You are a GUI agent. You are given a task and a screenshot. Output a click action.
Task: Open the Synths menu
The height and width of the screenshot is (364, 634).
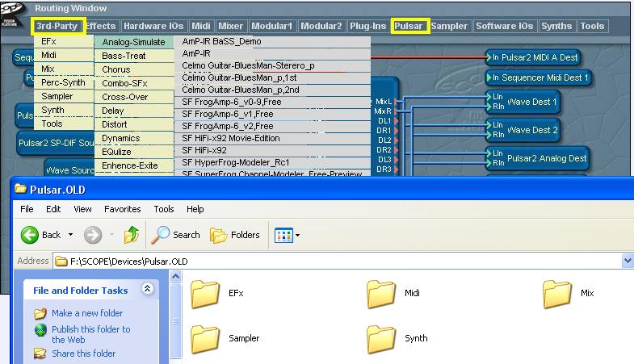point(556,27)
